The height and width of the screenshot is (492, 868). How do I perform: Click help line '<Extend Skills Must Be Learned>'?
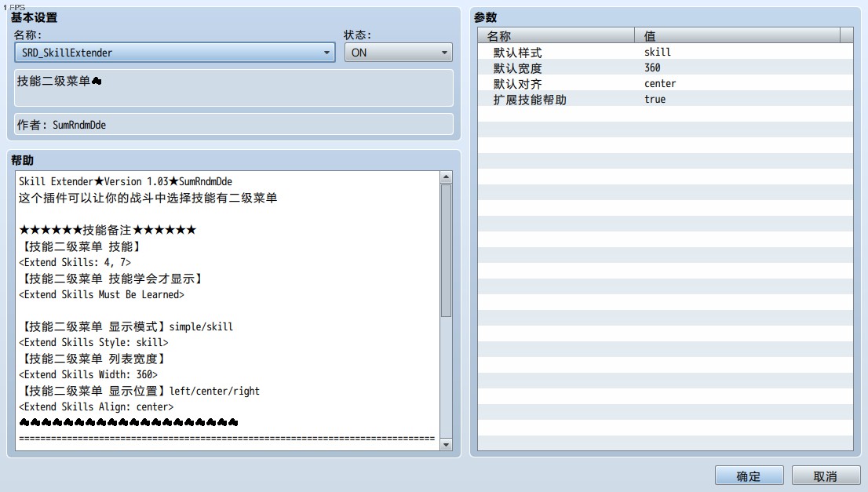pos(101,294)
